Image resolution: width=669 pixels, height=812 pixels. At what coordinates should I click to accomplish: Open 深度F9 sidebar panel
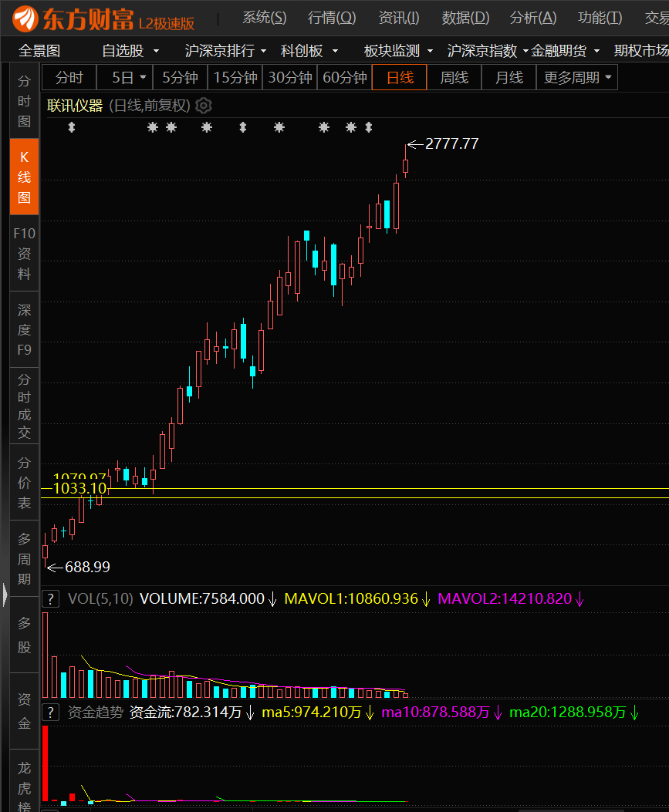pos(25,330)
